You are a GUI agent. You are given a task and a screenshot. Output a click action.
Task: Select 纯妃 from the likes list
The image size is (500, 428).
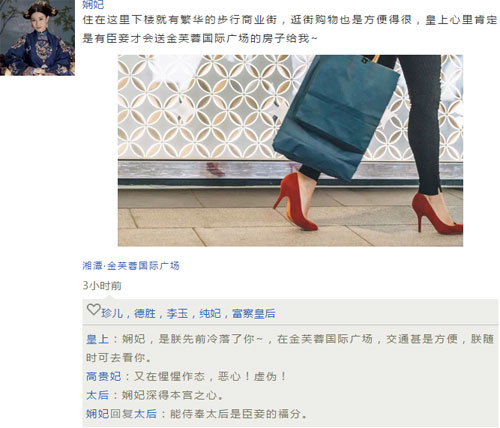click(210, 314)
